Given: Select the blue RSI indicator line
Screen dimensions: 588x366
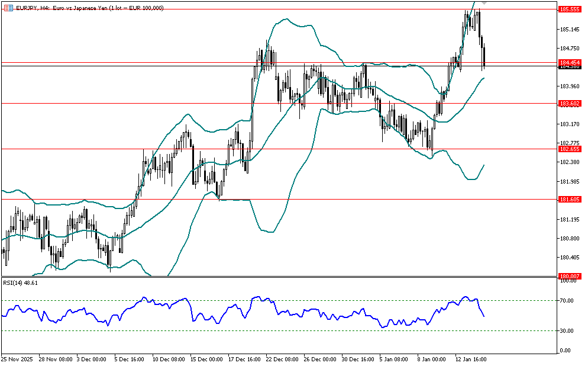Looking at the screenshot, I should tap(237, 308).
